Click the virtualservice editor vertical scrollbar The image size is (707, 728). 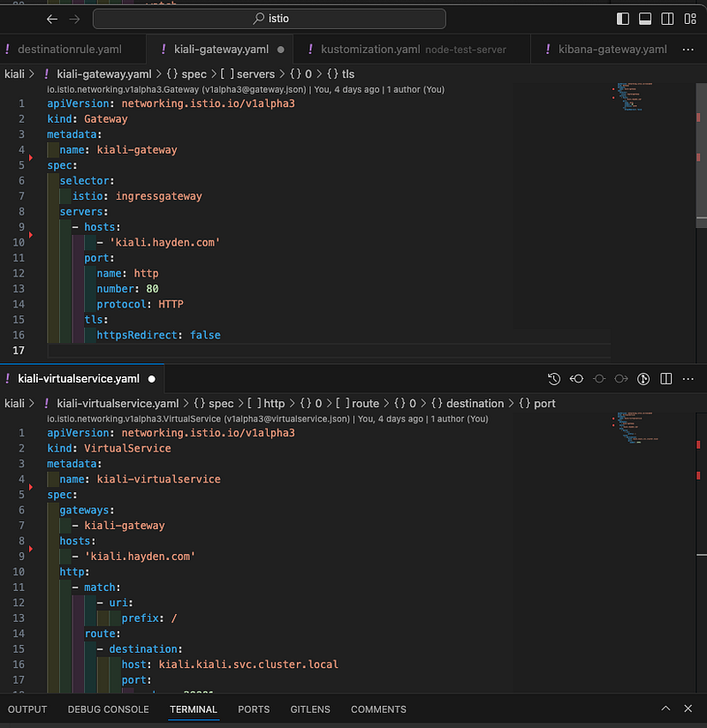(701, 552)
